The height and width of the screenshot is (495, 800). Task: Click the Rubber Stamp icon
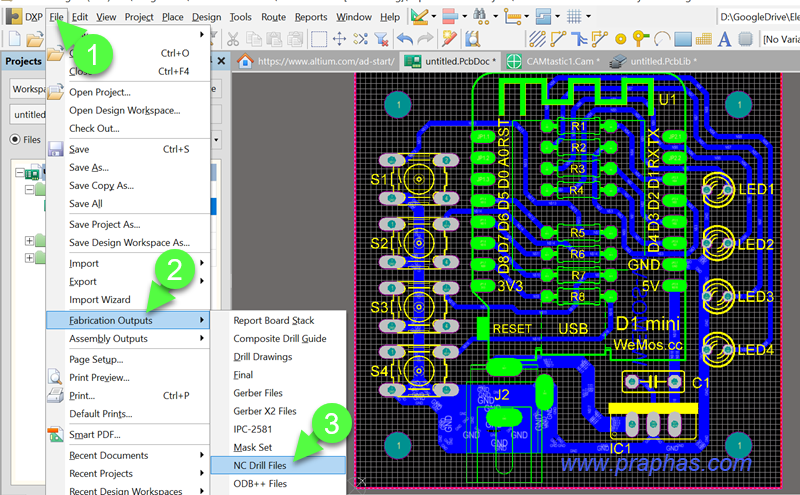click(295, 39)
